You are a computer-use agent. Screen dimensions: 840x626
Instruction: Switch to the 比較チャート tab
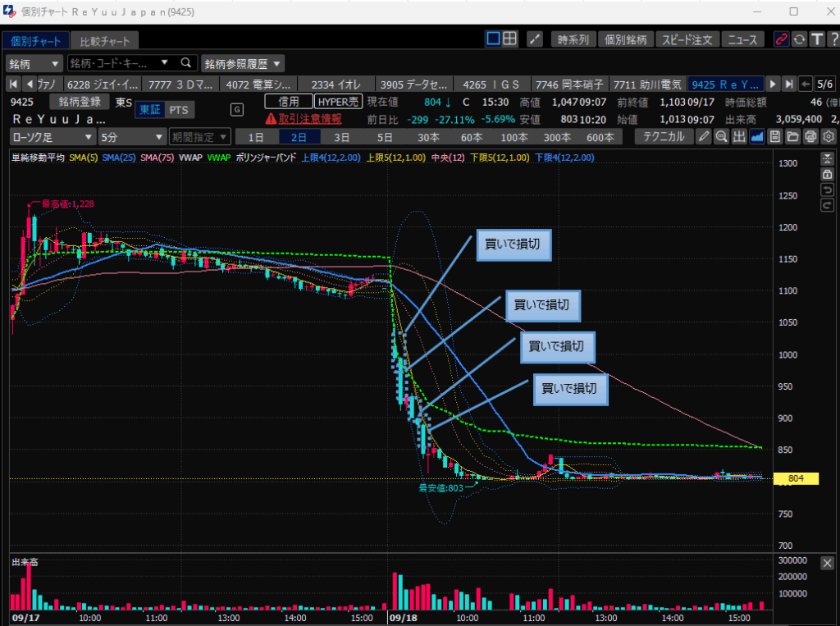coord(104,40)
